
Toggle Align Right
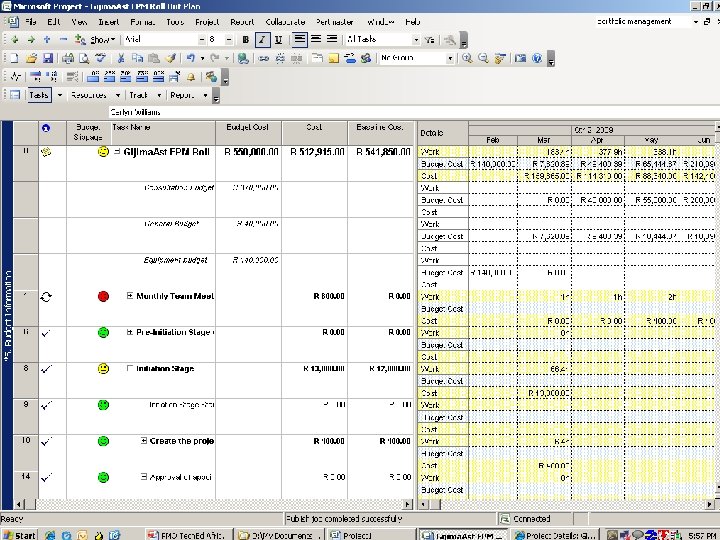pyautogui.click(x=332, y=39)
